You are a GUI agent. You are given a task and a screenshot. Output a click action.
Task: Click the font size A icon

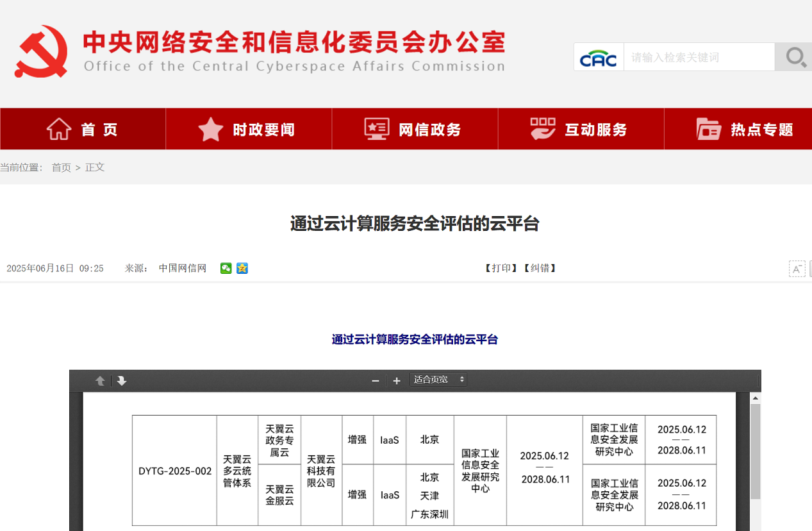[x=797, y=269]
